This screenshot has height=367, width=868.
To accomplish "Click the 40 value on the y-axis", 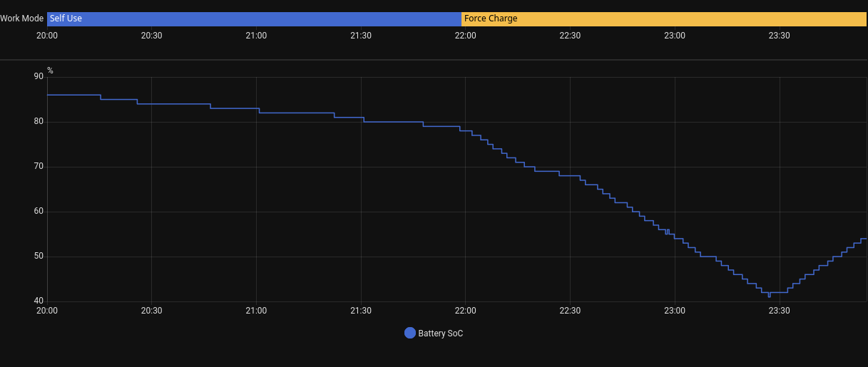I will [x=39, y=301].
